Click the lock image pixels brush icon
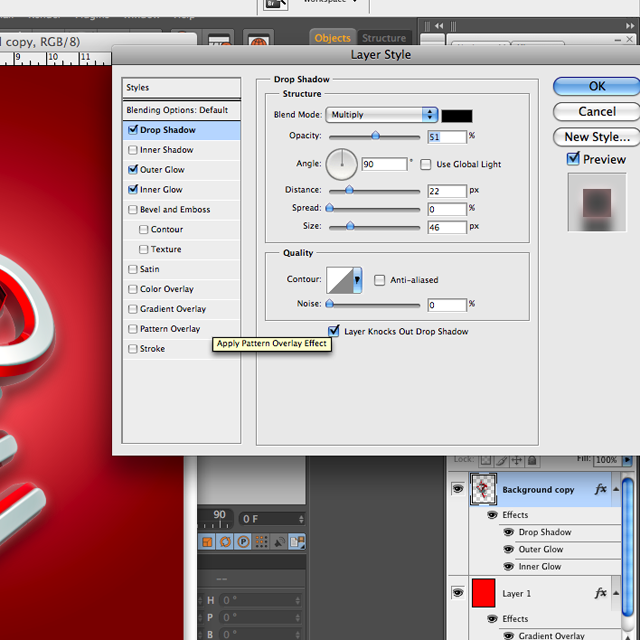Viewport: 640px width, 640px height. point(502,460)
